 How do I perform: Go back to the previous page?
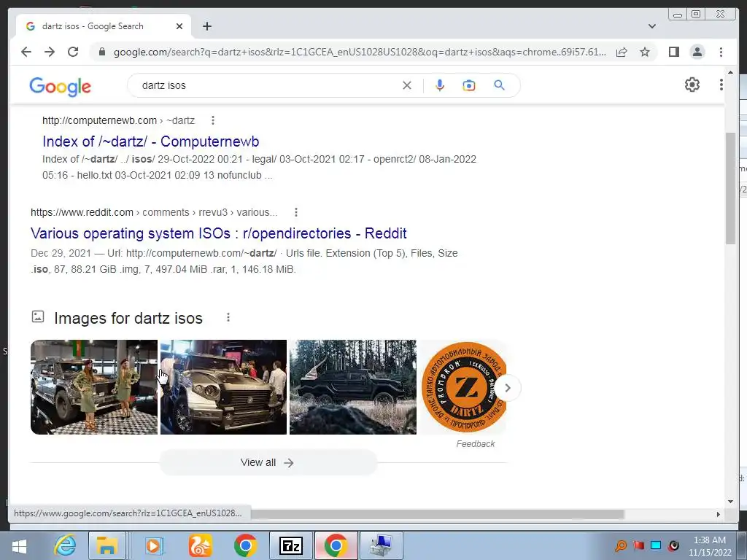(x=26, y=52)
